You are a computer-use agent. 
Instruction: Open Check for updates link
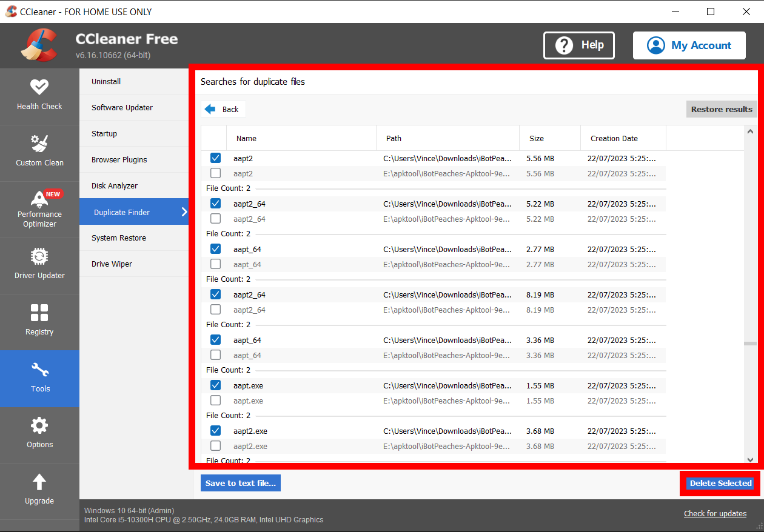pyautogui.click(x=715, y=513)
